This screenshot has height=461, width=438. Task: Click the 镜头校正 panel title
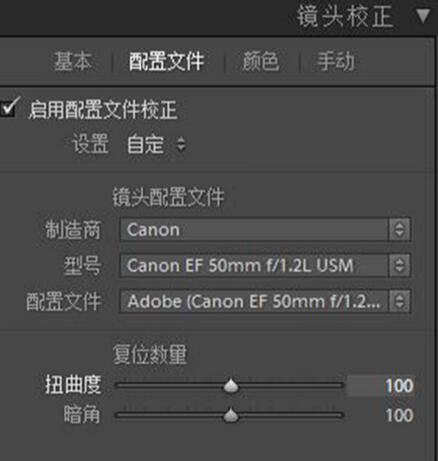click(x=345, y=16)
